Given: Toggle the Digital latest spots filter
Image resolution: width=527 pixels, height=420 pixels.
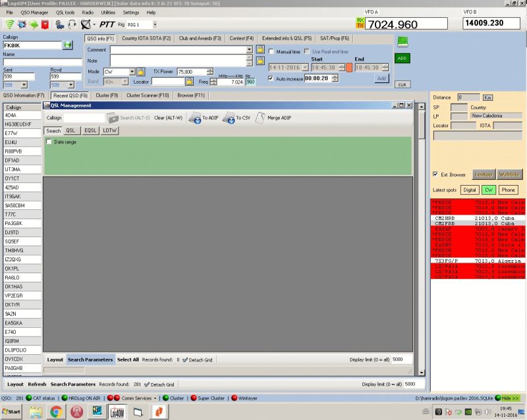Looking at the screenshot, I should click(470, 190).
